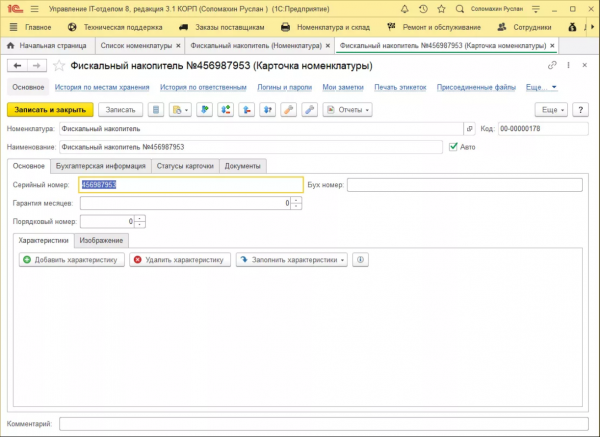Close the Карточка номенклатуры tab
Screen dimensions: 600x437
[552, 46]
